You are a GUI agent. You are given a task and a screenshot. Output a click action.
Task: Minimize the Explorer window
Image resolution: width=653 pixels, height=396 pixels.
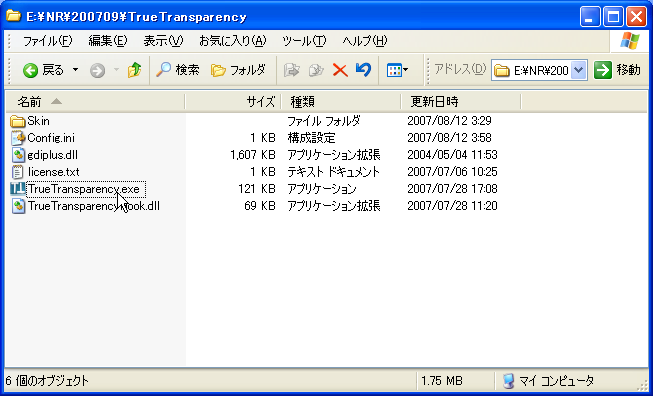coord(590,17)
